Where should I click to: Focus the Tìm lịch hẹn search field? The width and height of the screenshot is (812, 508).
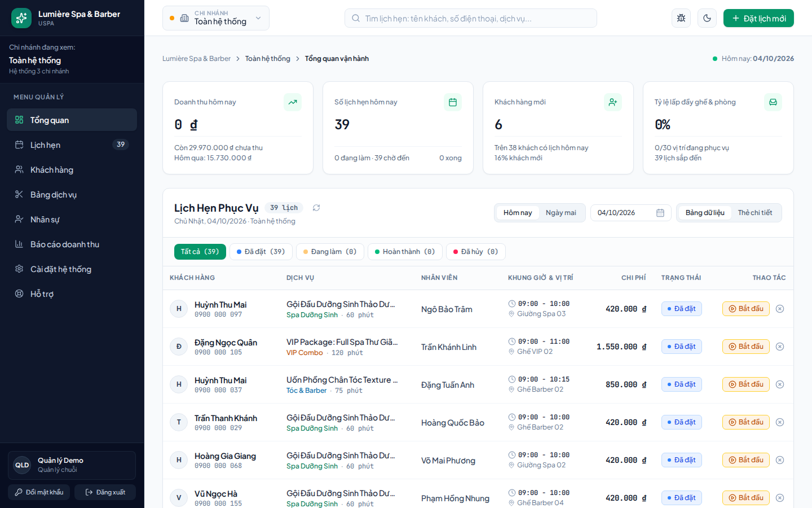[471, 18]
